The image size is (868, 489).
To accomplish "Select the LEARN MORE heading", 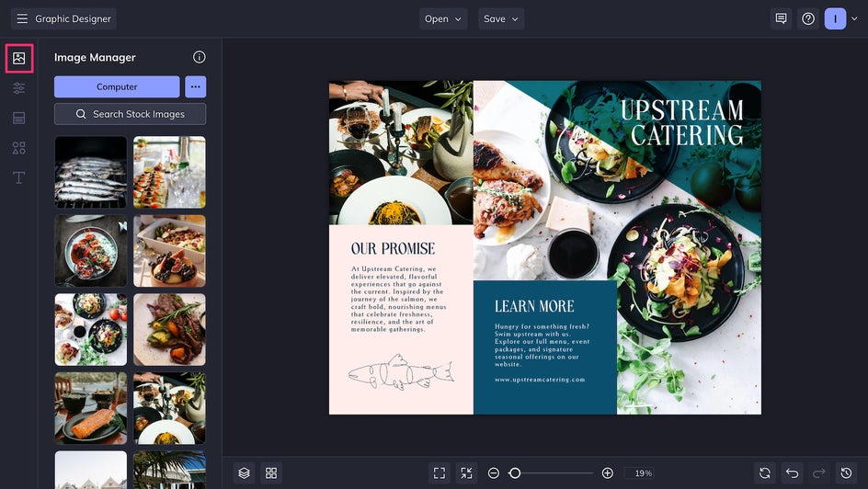I will pyautogui.click(x=534, y=306).
